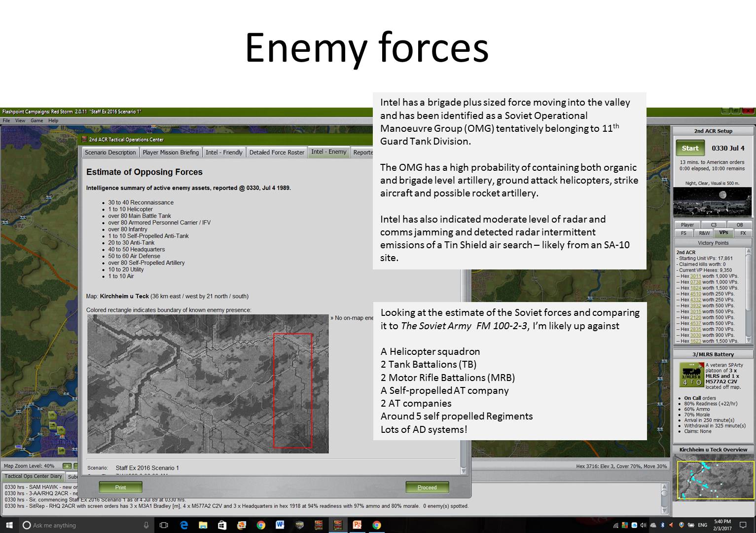This screenshot has width=756, height=533.
Task: Click the 2nd ACR Setup panel header
Action: coord(713,131)
